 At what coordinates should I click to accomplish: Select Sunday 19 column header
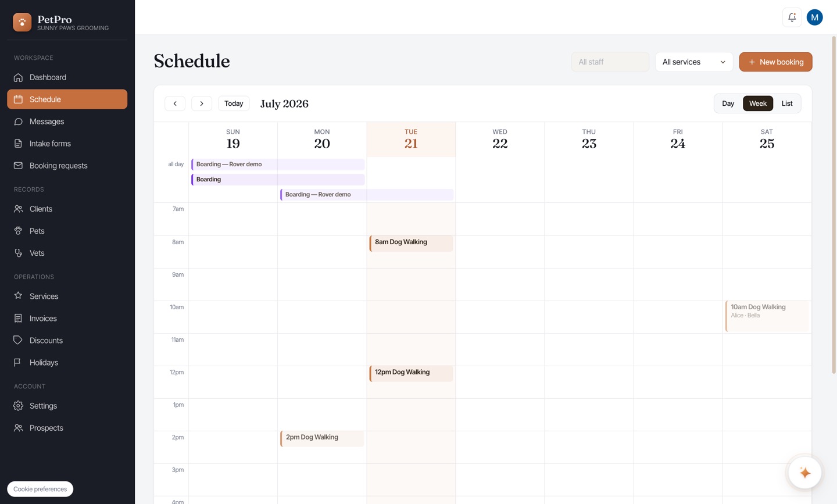click(x=233, y=140)
